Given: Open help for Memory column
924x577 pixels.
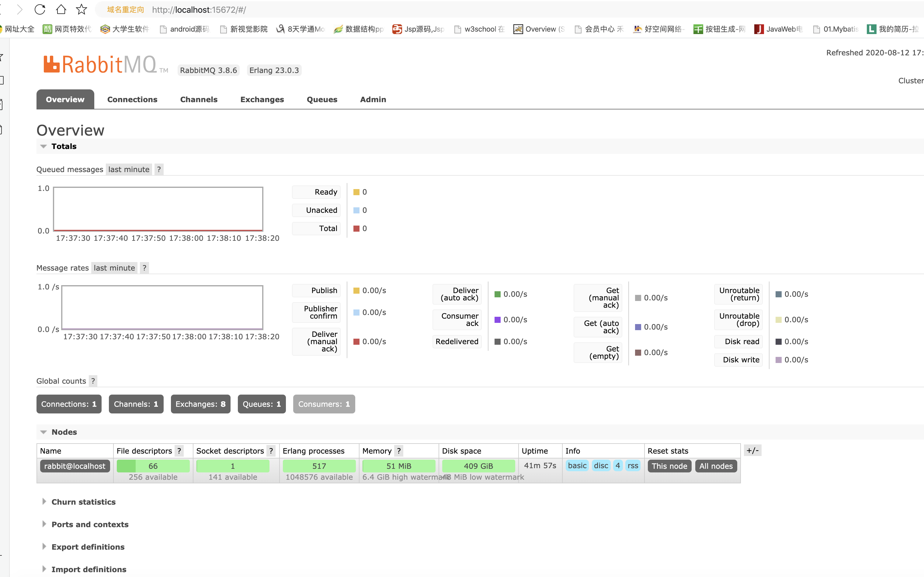Looking at the screenshot, I should (399, 451).
